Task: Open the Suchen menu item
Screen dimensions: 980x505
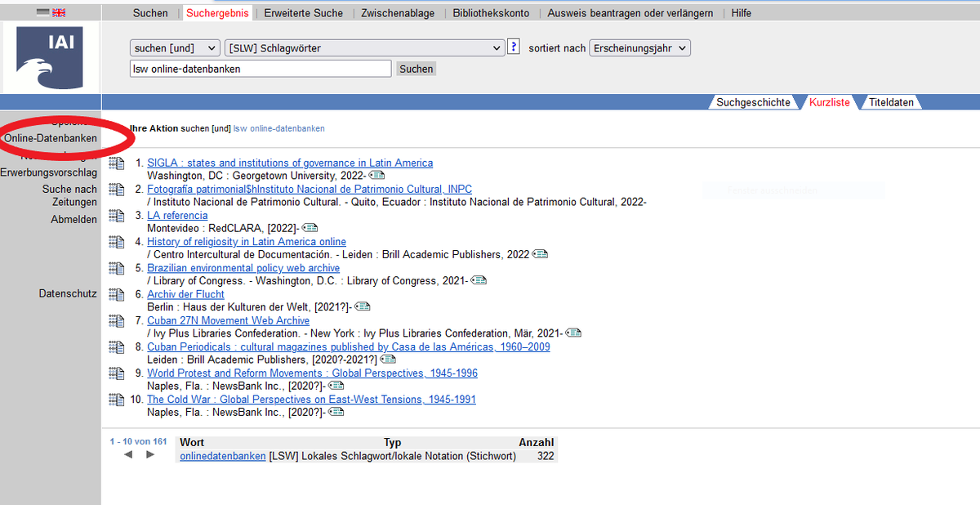Action: [150, 13]
